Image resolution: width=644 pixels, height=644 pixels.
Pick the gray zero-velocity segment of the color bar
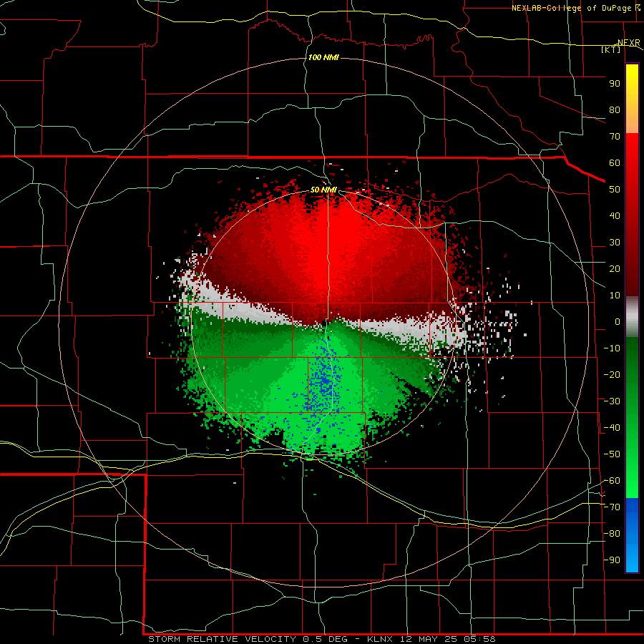pos(632,317)
